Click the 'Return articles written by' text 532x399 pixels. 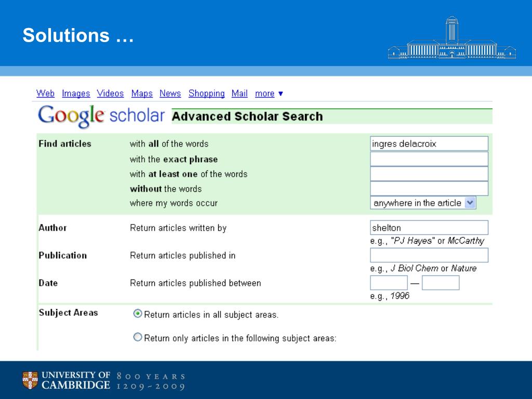178,228
